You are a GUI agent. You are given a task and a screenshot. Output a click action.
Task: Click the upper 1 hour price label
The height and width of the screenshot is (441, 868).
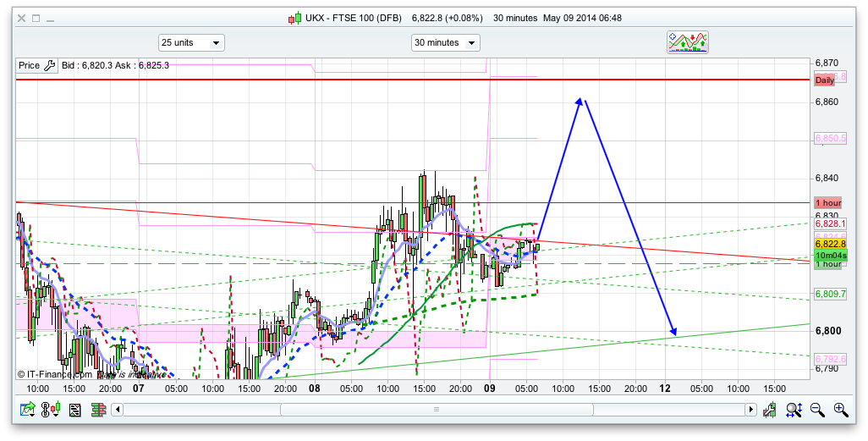tap(827, 203)
